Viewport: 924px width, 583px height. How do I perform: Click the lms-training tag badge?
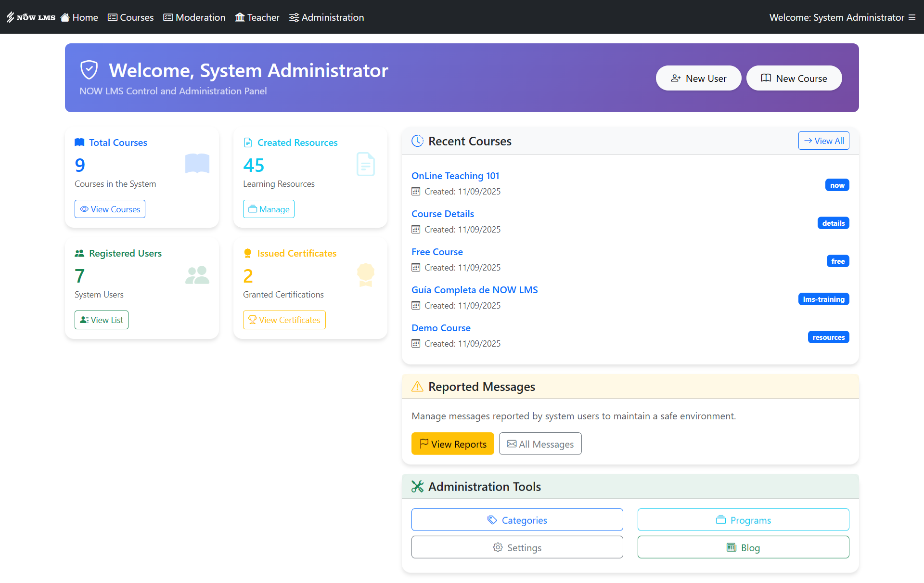pyautogui.click(x=823, y=299)
